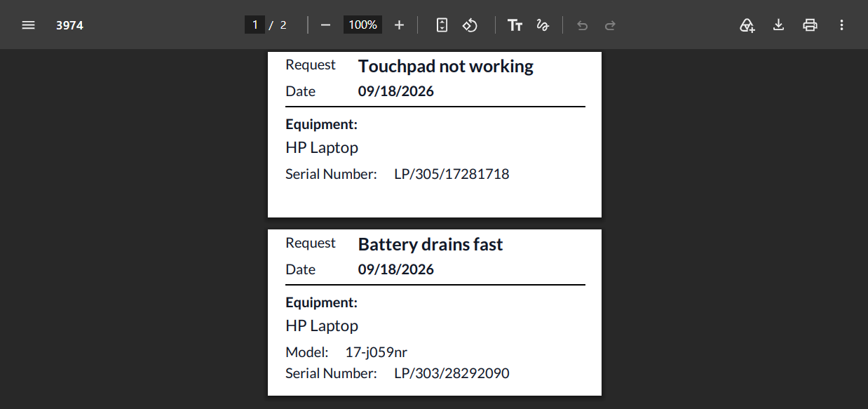Click the total page count 2

(283, 25)
